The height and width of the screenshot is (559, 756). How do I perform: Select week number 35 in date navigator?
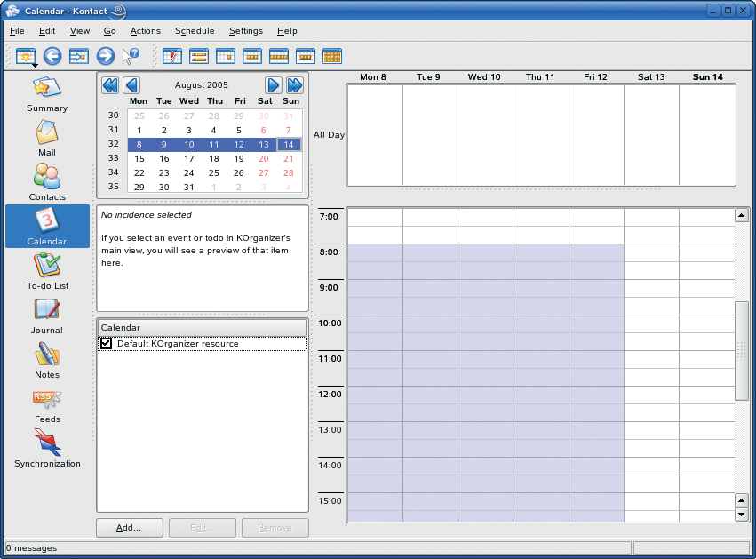coord(114,186)
